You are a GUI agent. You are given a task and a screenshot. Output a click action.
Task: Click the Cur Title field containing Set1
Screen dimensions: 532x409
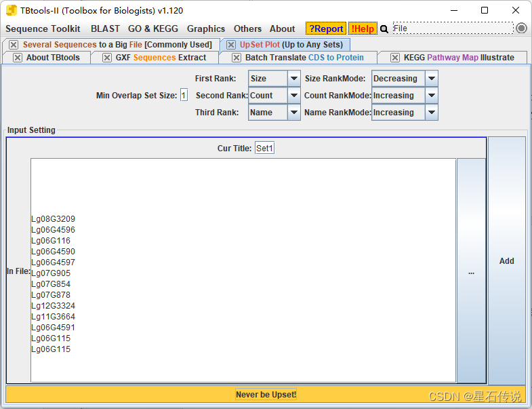264,148
